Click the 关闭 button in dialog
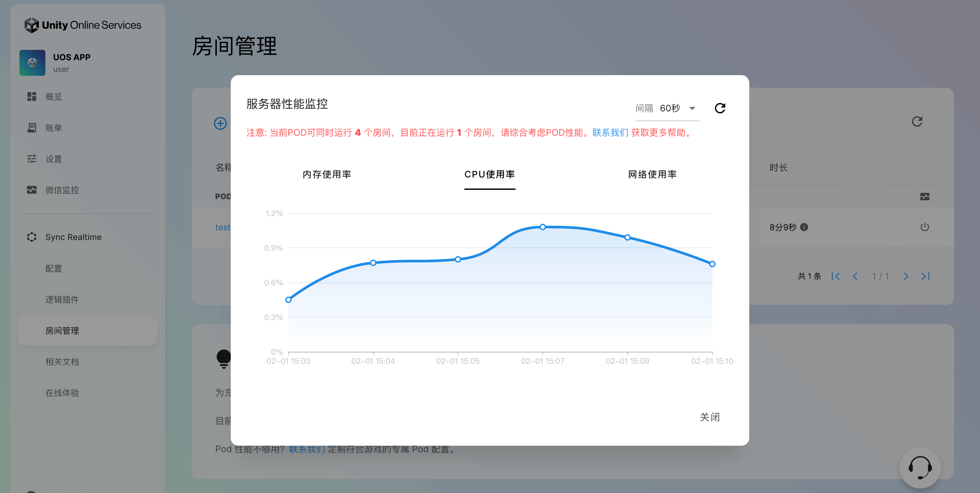Viewport: 980px width, 493px height. tap(709, 417)
